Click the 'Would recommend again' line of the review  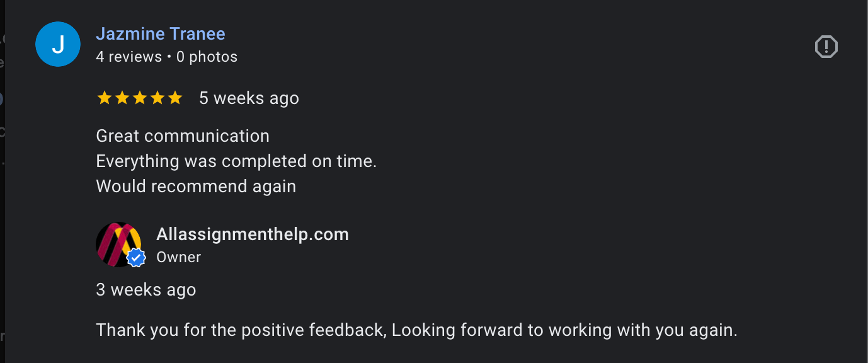pos(196,186)
